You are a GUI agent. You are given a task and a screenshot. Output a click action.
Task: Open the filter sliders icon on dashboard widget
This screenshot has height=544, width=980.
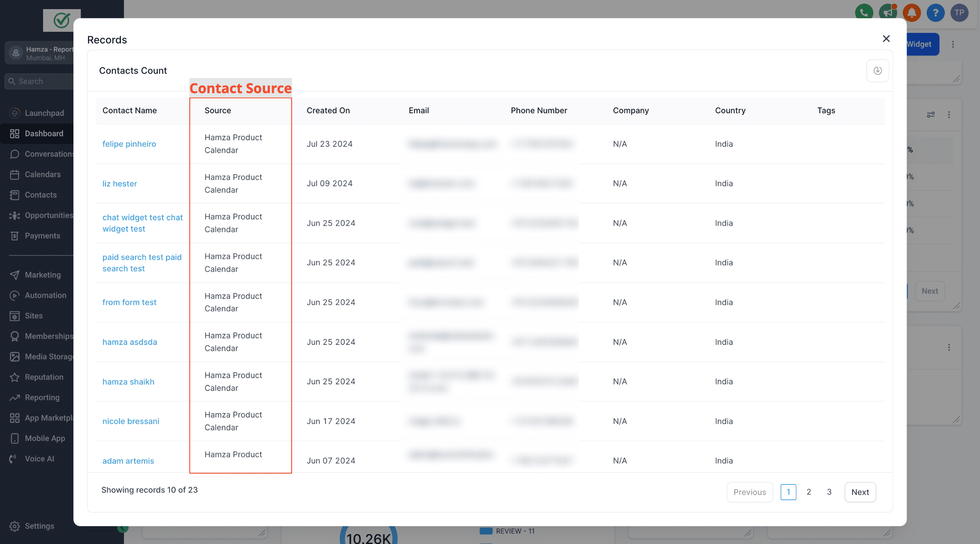(931, 115)
